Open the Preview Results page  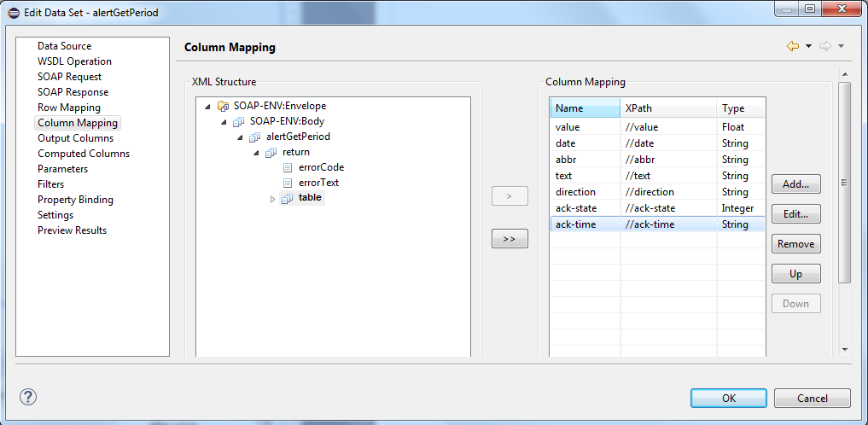pos(72,230)
